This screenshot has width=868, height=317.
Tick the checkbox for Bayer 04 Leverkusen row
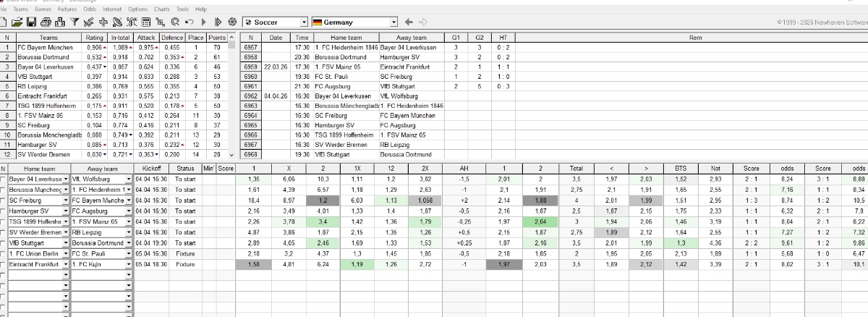(x=4, y=179)
